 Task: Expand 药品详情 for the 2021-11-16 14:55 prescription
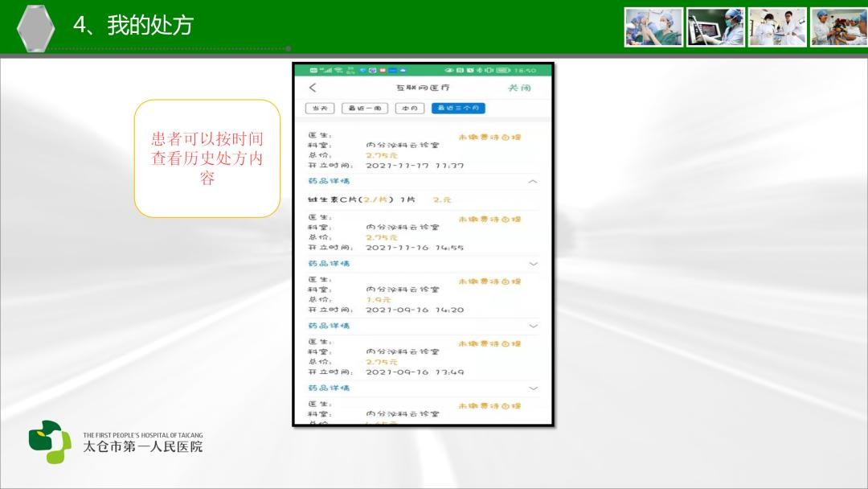point(533,264)
